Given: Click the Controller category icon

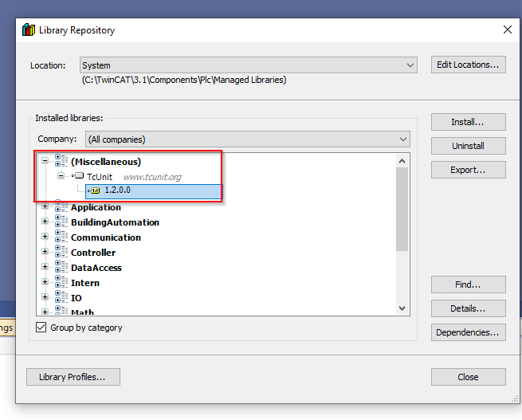Looking at the screenshot, I should click(x=61, y=252).
